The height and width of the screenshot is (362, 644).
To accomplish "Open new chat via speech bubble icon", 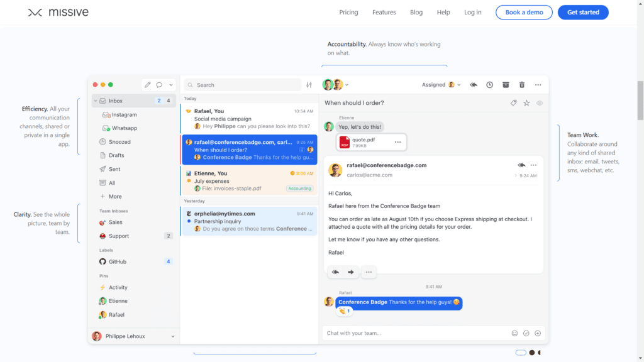I will pos(159,85).
